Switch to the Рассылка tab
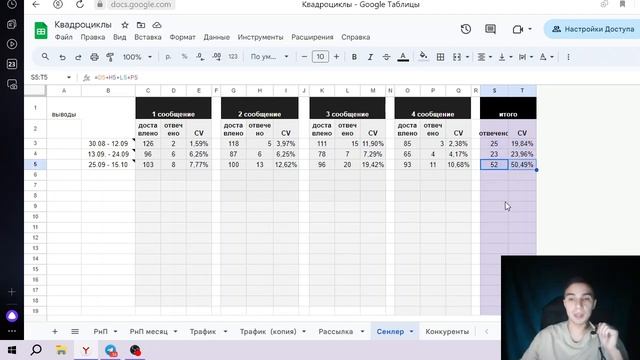This screenshot has height=360, width=640. click(336, 331)
